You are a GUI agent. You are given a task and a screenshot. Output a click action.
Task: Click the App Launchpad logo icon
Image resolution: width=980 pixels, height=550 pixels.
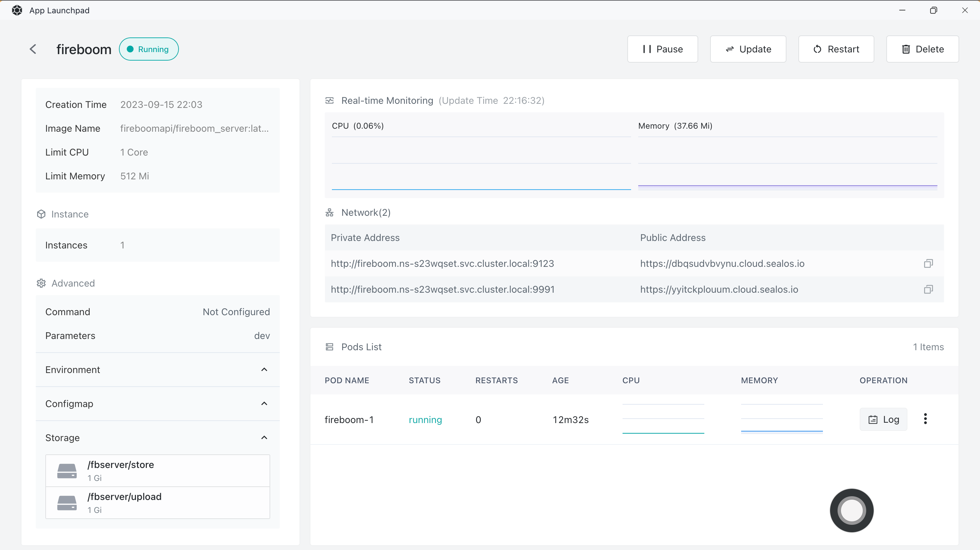[x=17, y=10]
